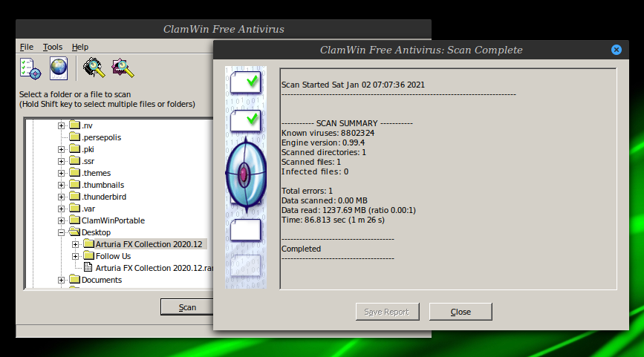
Task: Select the .themes folder icon
Action: 74,172
